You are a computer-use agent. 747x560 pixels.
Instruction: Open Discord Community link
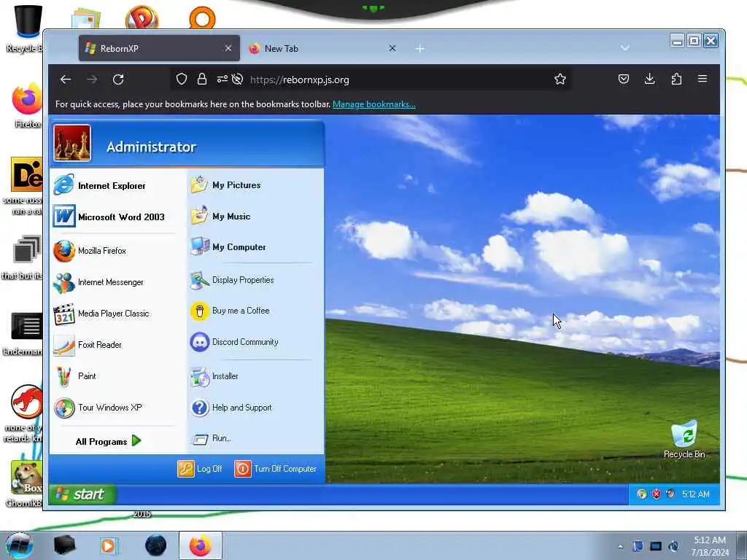234,342
